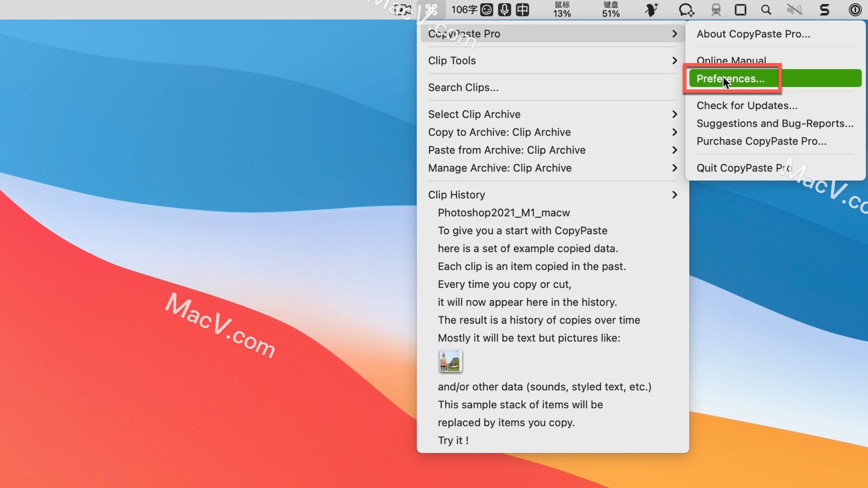Select clip 'Every time you copy or cut,'
This screenshot has width=868, height=488.
click(x=552, y=284)
